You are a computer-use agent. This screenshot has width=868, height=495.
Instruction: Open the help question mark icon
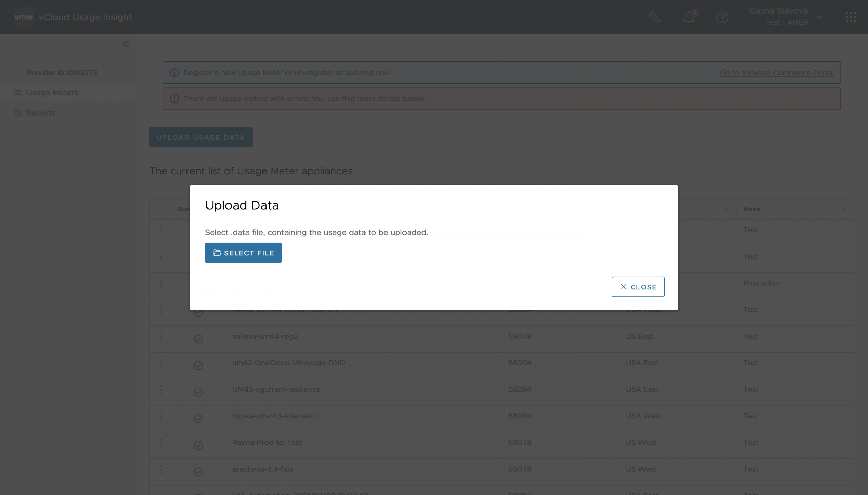coord(722,17)
